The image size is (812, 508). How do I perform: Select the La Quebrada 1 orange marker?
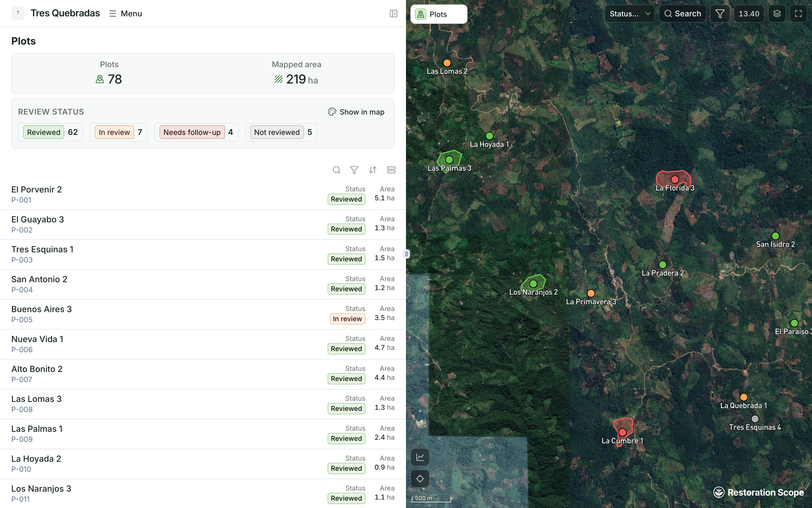(744, 397)
